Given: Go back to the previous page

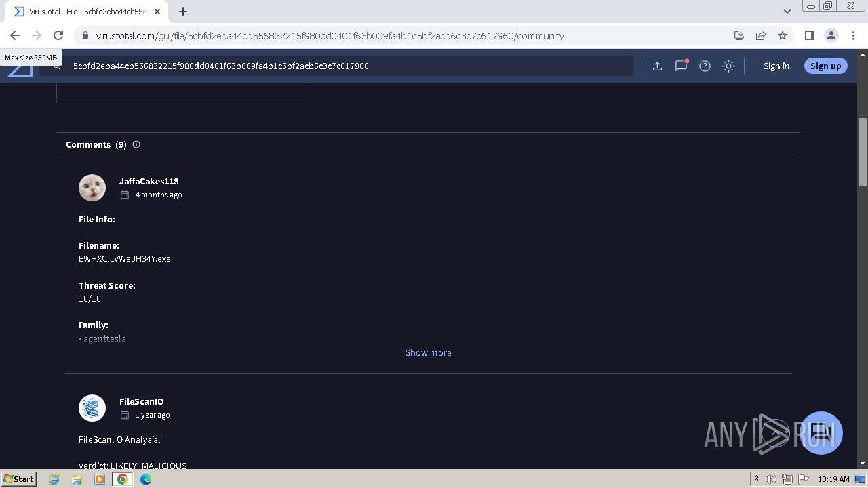Looking at the screenshot, I should tap(15, 35).
